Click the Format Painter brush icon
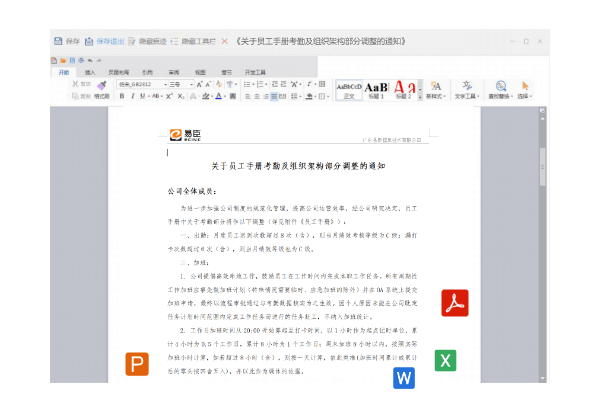Viewport: 600px width, 420px height. click(102, 87)
